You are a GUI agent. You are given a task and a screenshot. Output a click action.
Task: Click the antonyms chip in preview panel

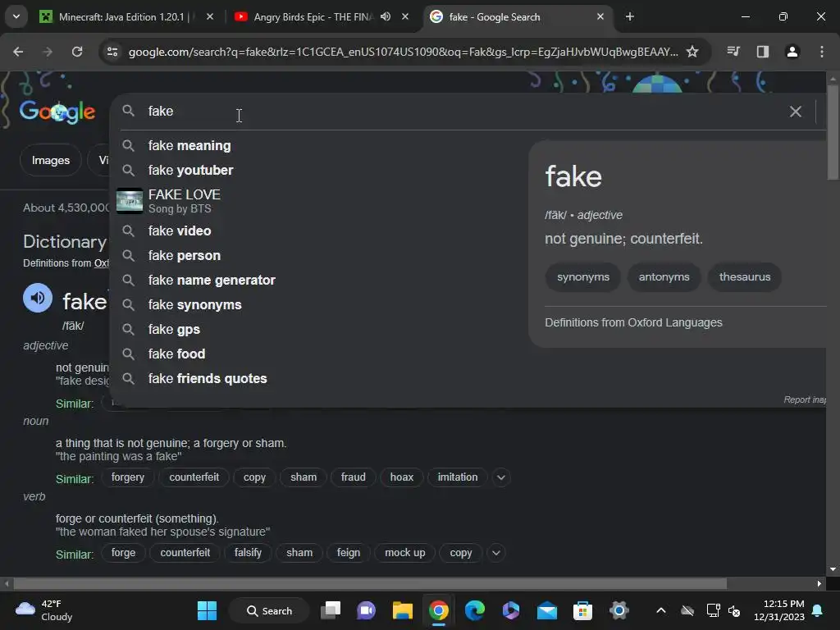point(664,277)
